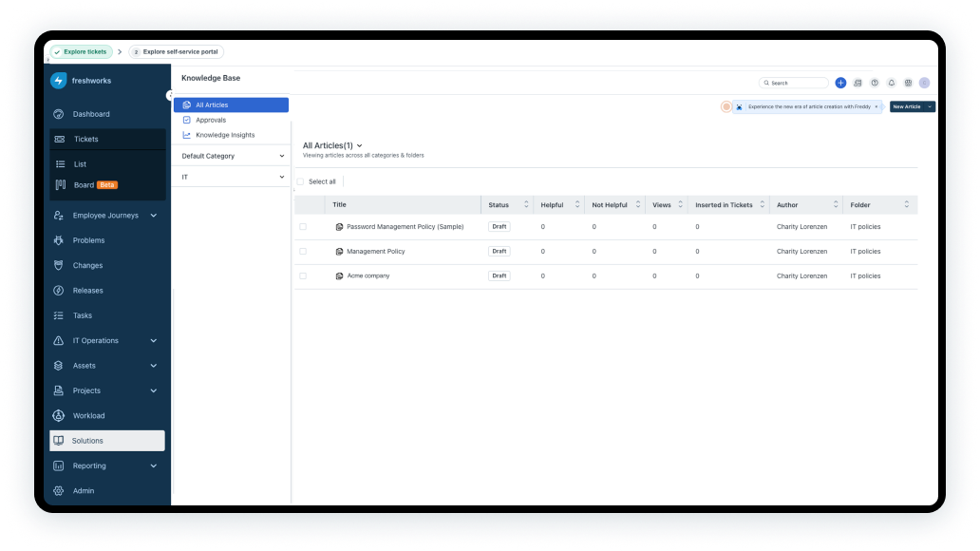Click the List view icon under Tickets

[60, 163]
